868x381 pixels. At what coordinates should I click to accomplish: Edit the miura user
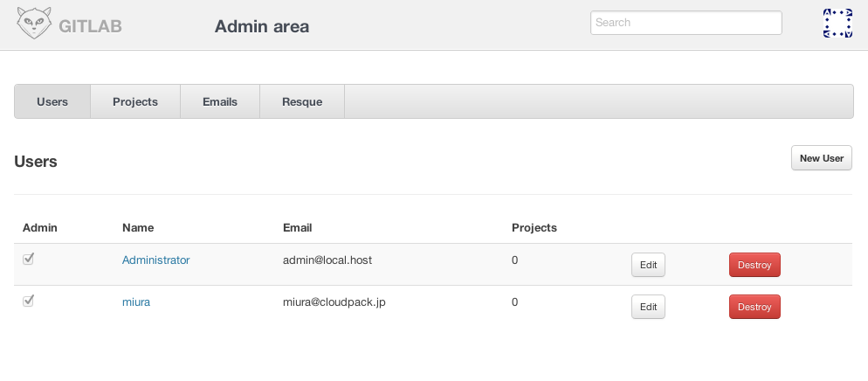click(648, 307)
